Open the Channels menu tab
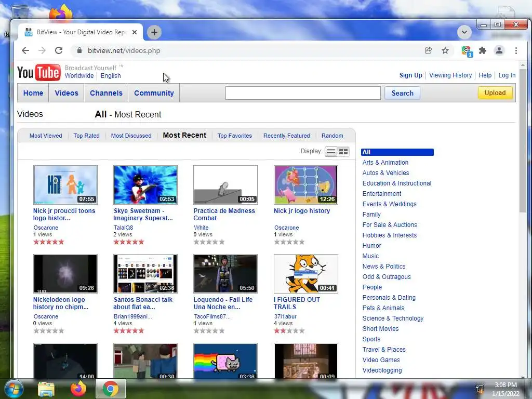This screenshot has height=399, width=532. point(106,93)
